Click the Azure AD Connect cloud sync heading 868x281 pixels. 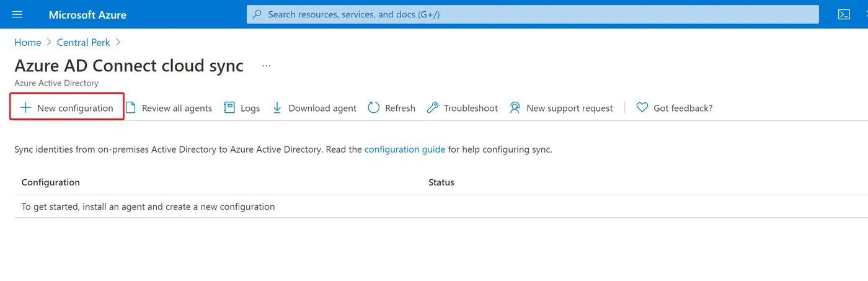pos(129,66)
